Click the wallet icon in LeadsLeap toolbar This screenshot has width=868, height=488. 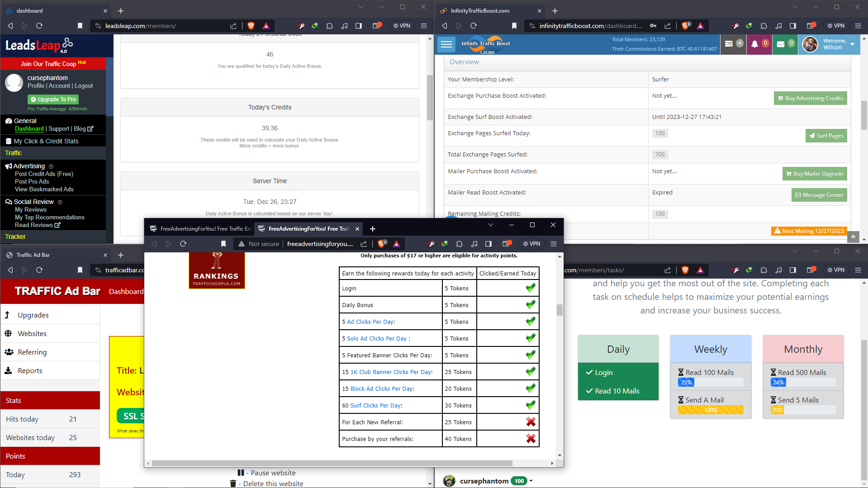point(376,26)
